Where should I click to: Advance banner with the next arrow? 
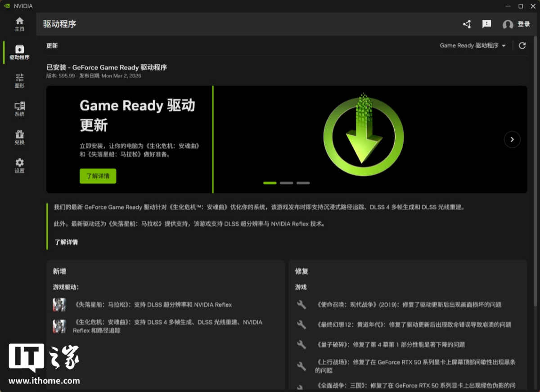click(512, 140)
